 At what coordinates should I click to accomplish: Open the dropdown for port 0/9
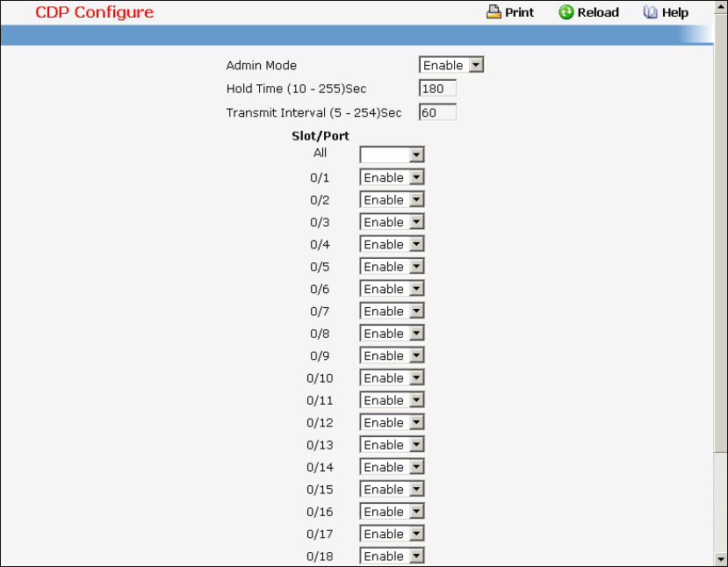392,355
